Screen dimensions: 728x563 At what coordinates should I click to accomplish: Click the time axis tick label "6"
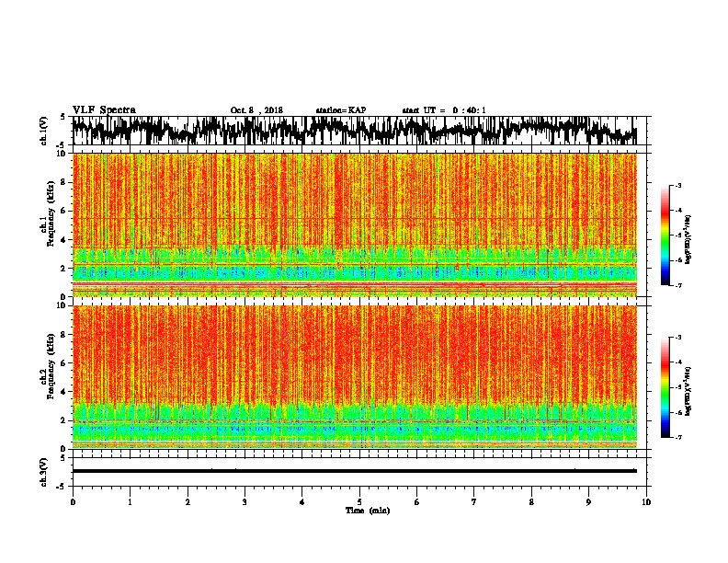point(417,502)
